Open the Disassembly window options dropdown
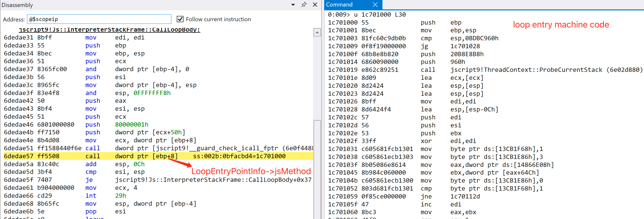644x219 pixels. pos(293,5)
